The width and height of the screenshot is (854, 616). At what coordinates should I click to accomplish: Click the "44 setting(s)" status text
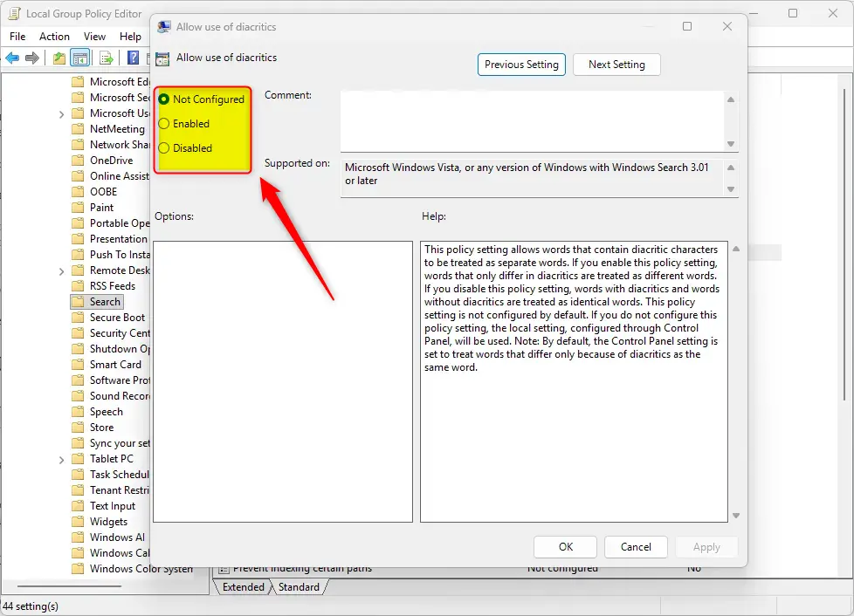(31, 606)
